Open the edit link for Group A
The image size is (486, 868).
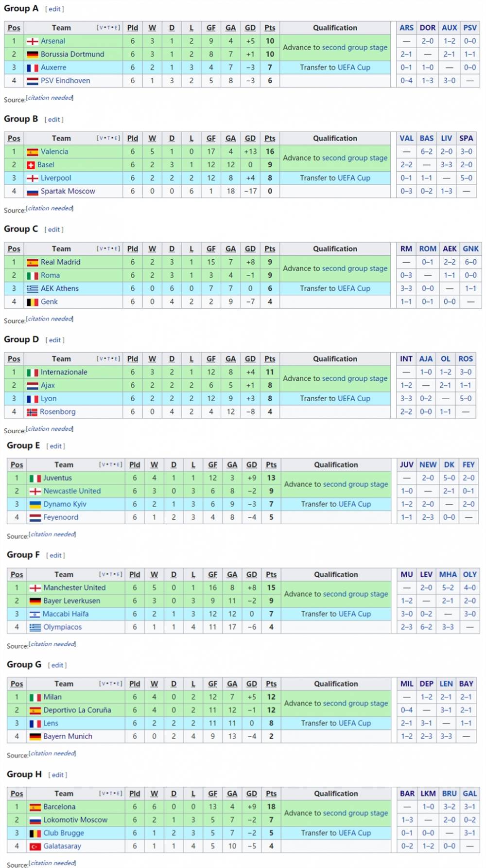pyautogui.click(x=54, y=9)
